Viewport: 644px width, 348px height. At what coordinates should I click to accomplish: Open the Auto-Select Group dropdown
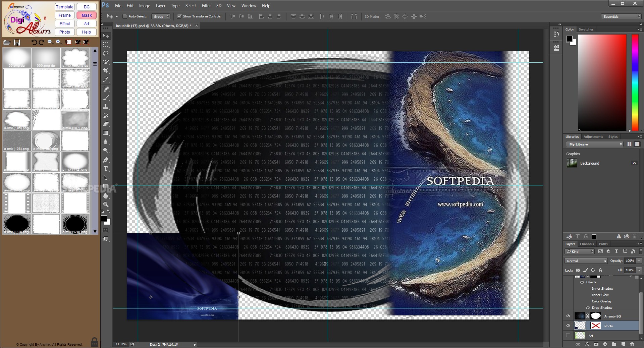pyautogui.click(x=161, y=16)
